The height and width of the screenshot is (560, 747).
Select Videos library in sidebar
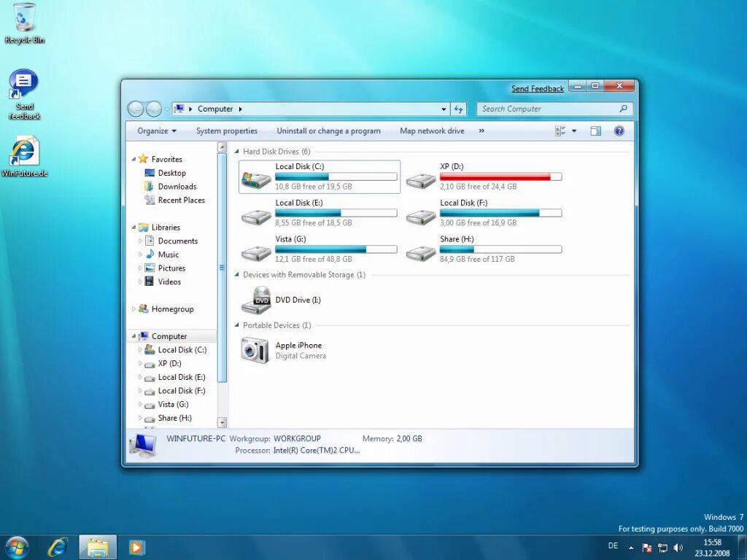tap(169, 281)
